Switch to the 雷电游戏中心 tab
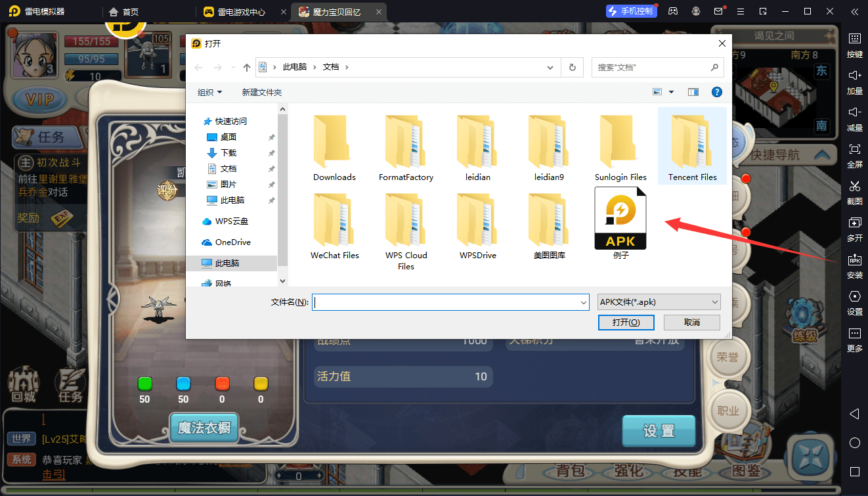Image resolution: width=868 pixels, height=496 pixels. pyautogui.click(x=242, y=12)
